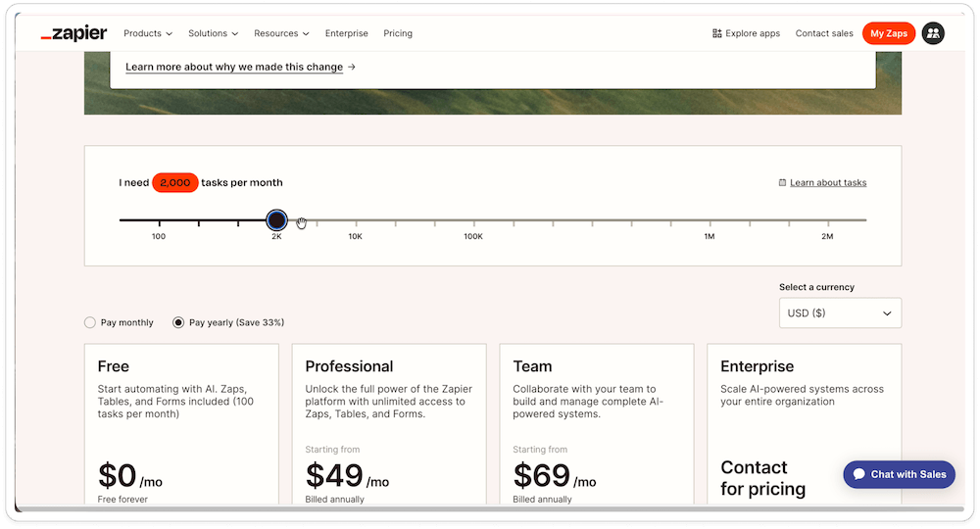Click the Chat with Sales button
Screen dimensions: 980x529
[899, 474]
